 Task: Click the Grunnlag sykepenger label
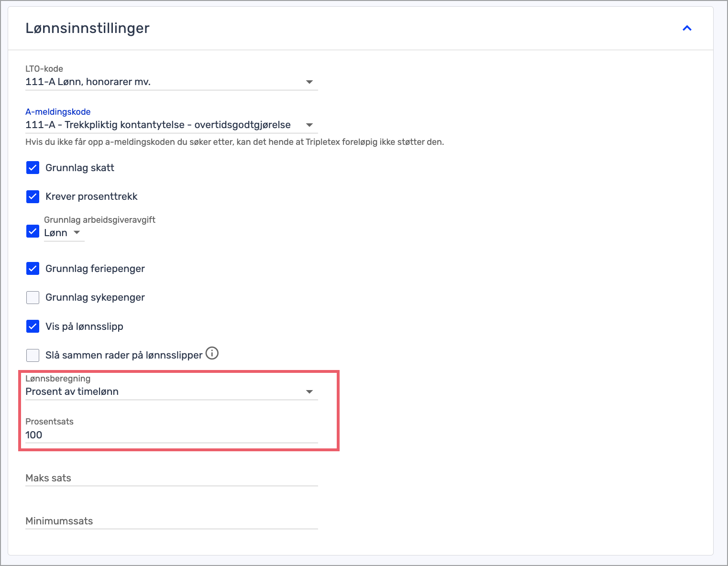95,297
